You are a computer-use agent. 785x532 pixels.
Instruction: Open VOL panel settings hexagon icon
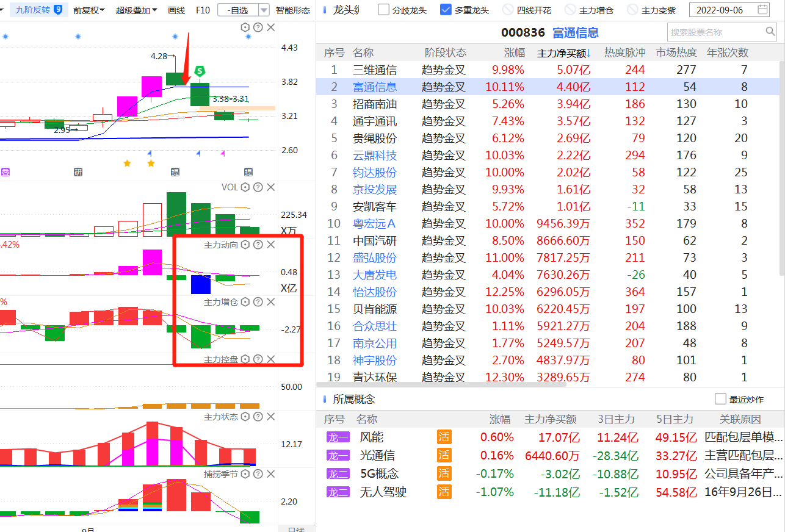click(x=245, y=187)
